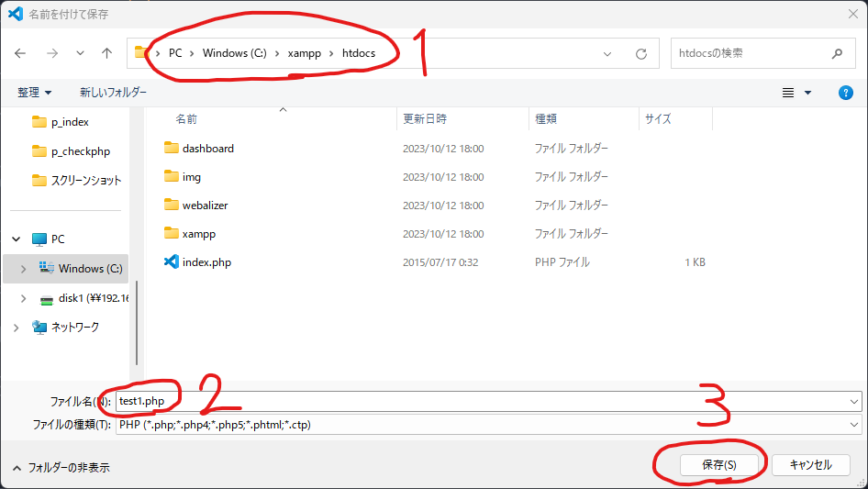
Task: Click 新しいフォルダー to create folder
Action: point(113,93)
